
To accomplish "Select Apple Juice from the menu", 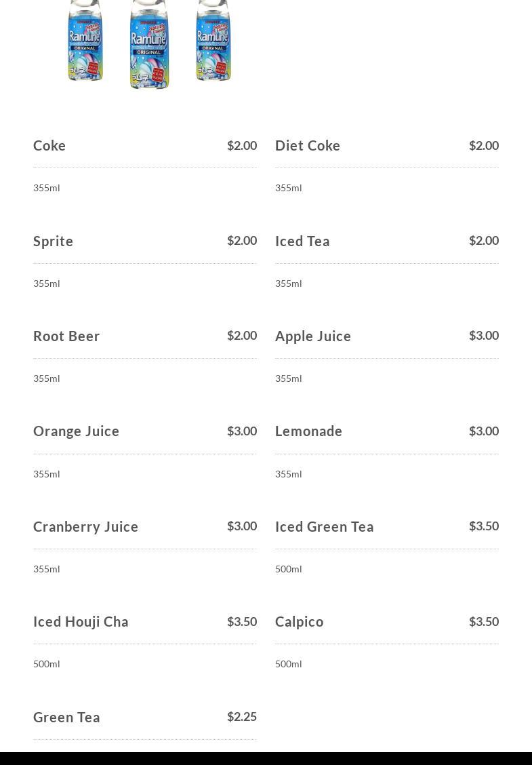I will click(313, 336).
